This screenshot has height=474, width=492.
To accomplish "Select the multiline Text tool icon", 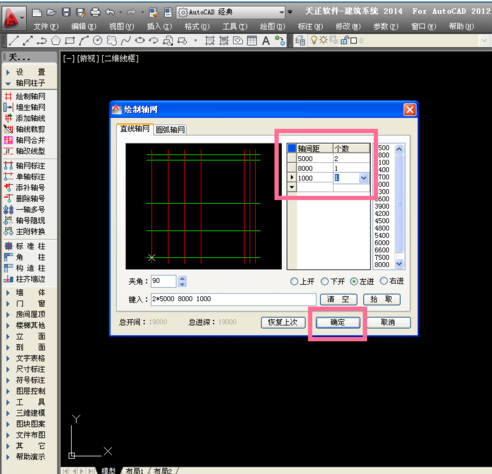I will pyautogui.click(x=266, y=41).
